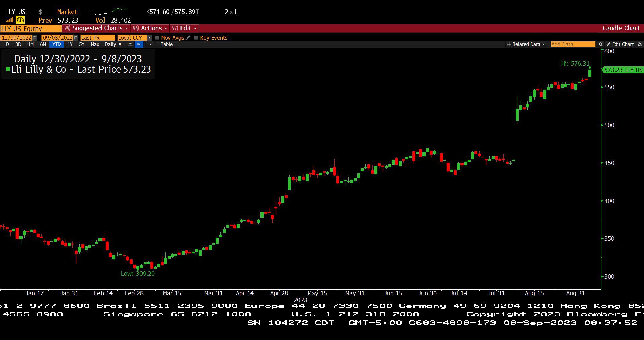Click the Local CCY field
The image size is (644, 340).
pos(132,38)
